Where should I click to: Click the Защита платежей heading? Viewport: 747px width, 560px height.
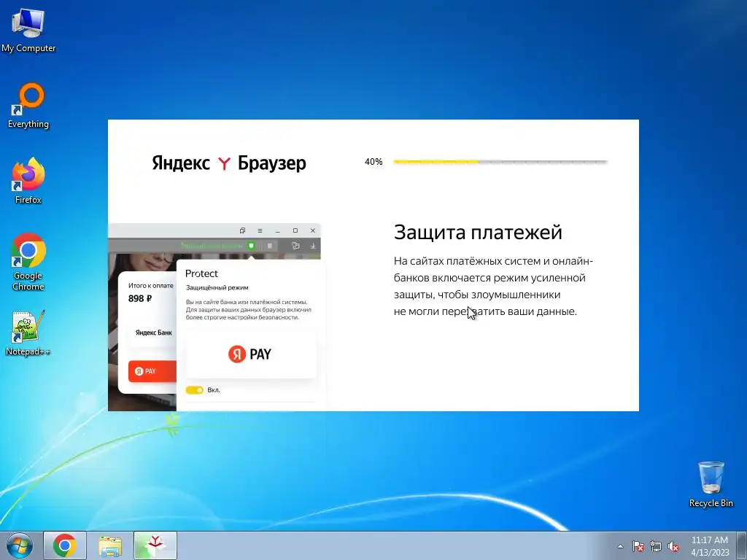coord(478,232)
